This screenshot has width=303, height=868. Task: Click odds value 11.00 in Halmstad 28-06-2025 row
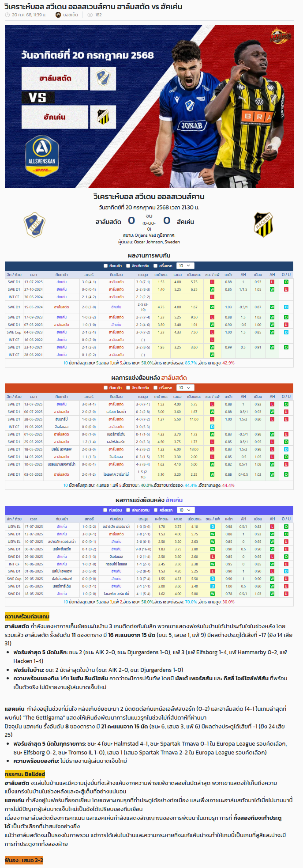point(194,419)
